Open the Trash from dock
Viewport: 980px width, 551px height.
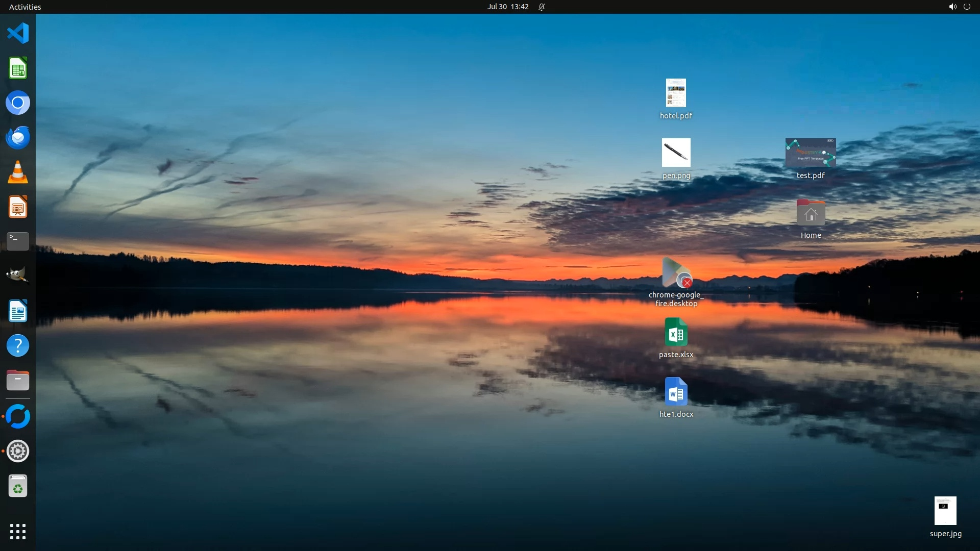pos(18,486)
